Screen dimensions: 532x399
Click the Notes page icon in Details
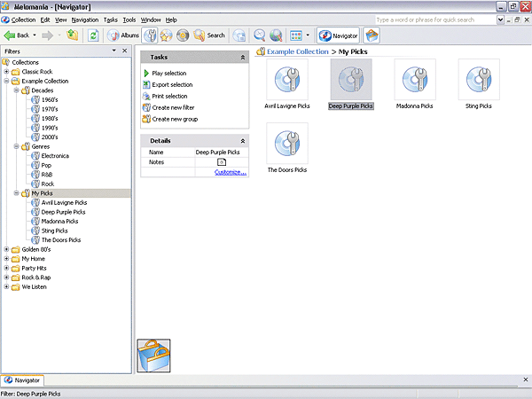click(222, 162)
